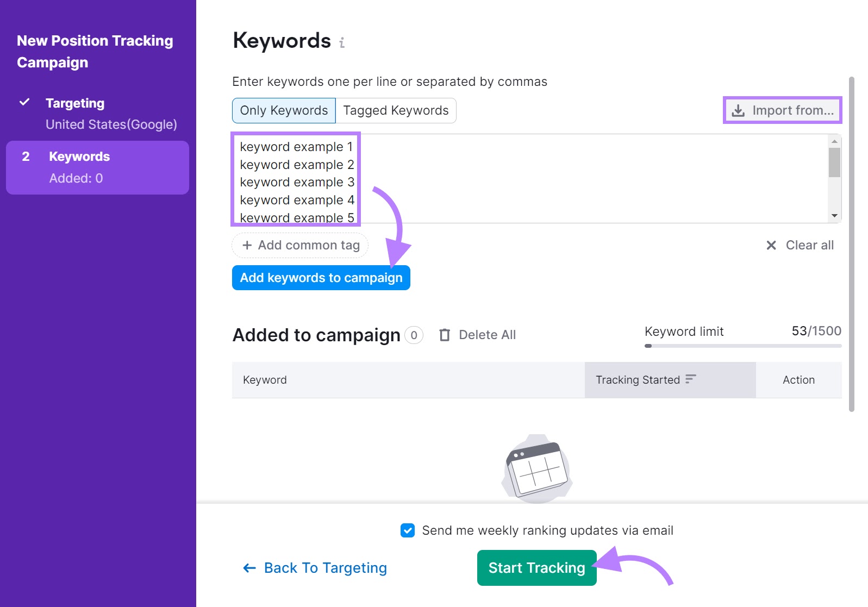Click the keyword limit progress bar
The width and height of the screenshot is (868, 607).
[x=742, y=346]
